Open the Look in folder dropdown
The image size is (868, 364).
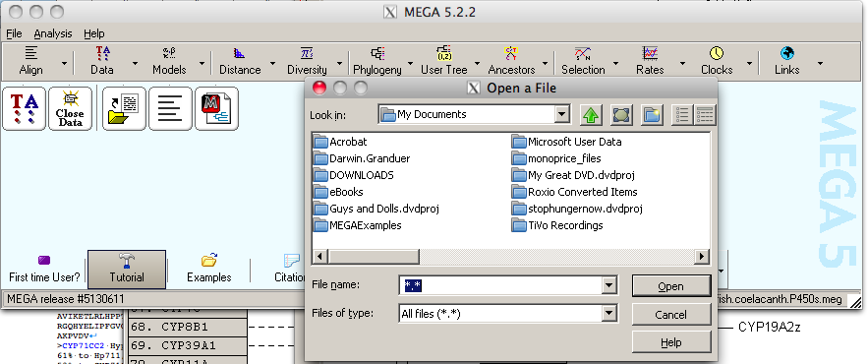tap(562, 115)
